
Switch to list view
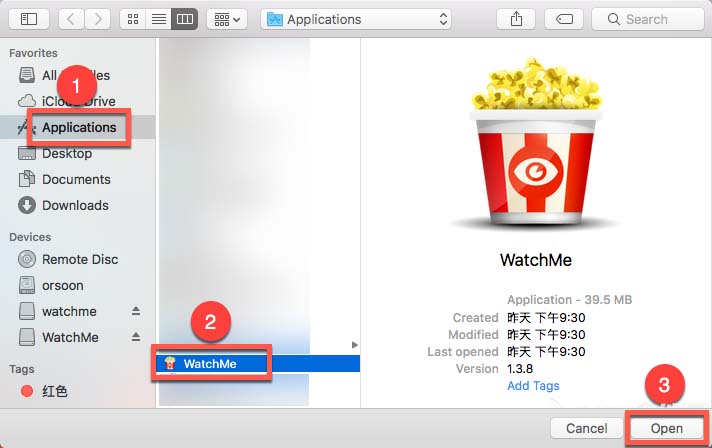(x=158, y=19)
